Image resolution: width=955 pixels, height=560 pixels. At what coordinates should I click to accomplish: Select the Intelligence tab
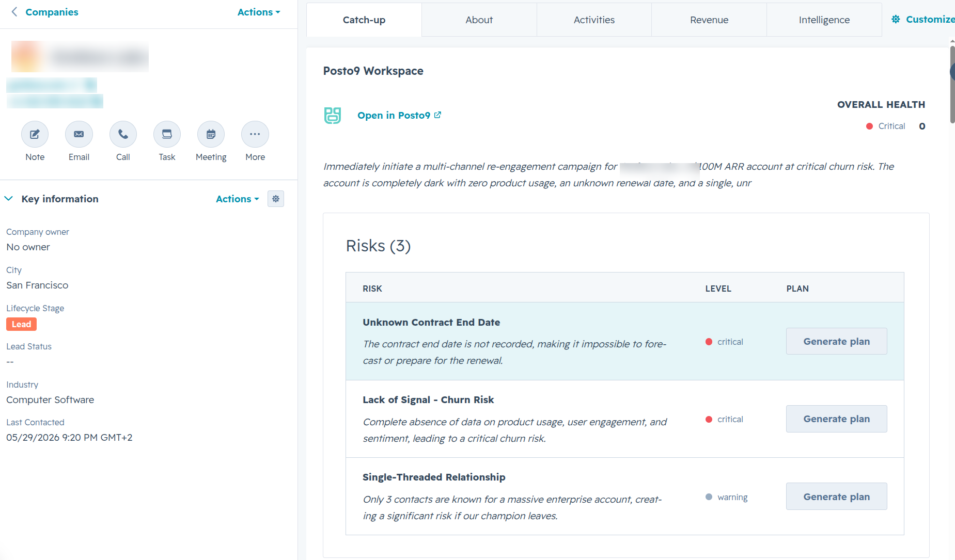pos(824,20)
